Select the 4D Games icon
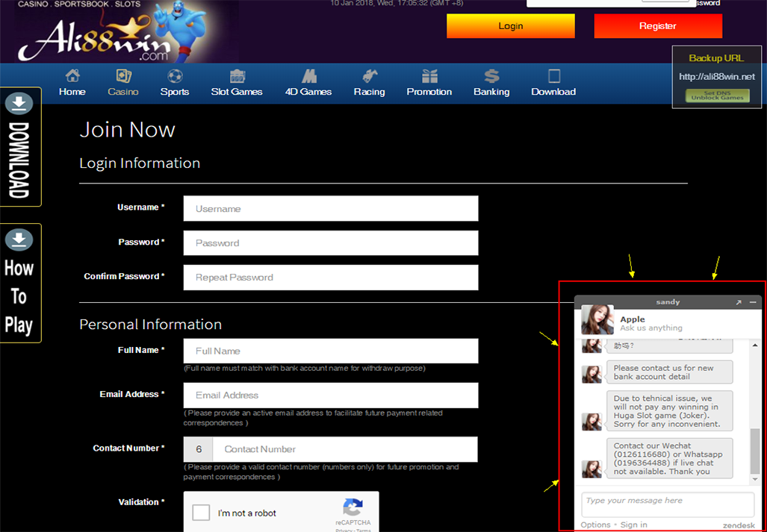 coord(308,76)
